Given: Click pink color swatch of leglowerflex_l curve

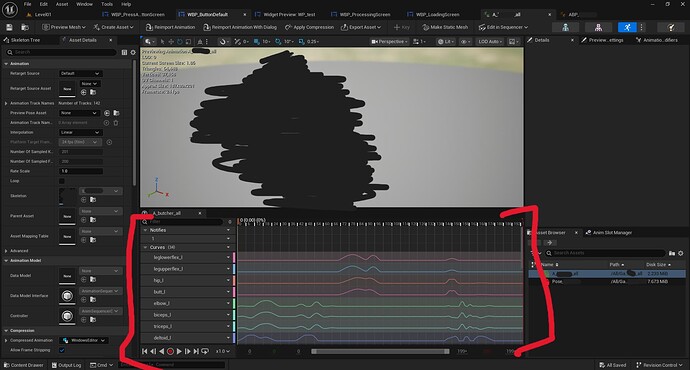Looking at the screenshot, I should pyautogui.click(x=234, y=257).
